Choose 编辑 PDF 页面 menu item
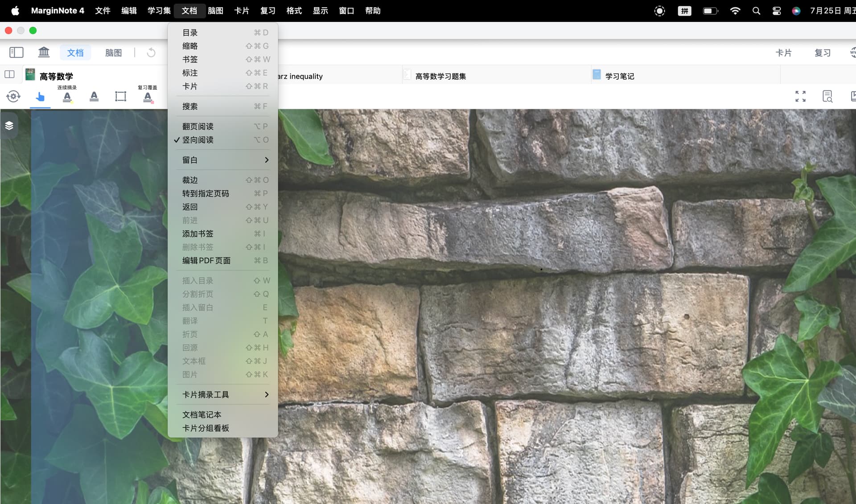 coord(222,261)
